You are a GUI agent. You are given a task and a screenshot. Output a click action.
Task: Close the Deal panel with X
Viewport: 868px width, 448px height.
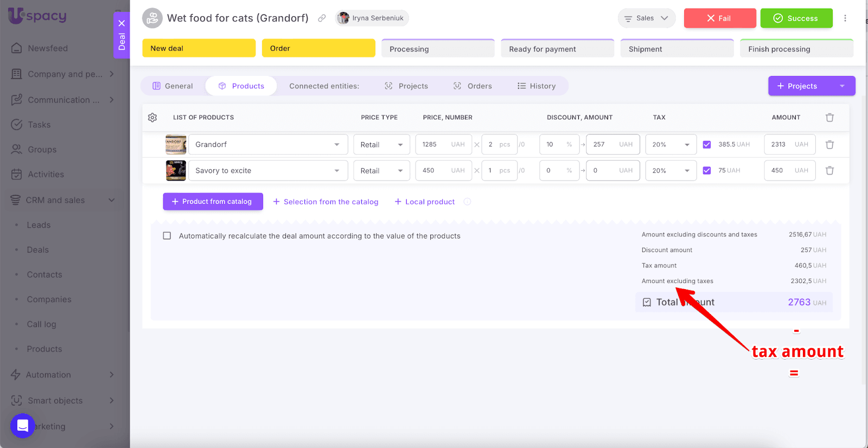click(122, 23)
